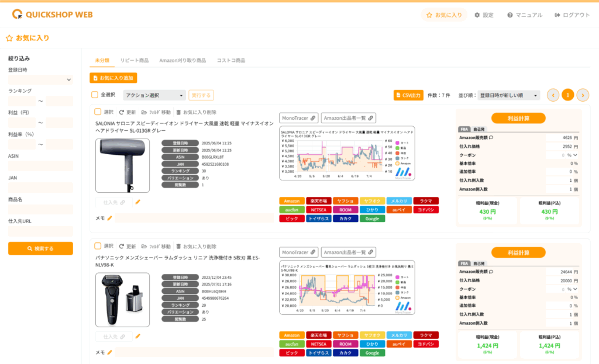599x364 pixels.
Task: Open the アクション選択 dropdown
Action: click(x=154, y=95)
